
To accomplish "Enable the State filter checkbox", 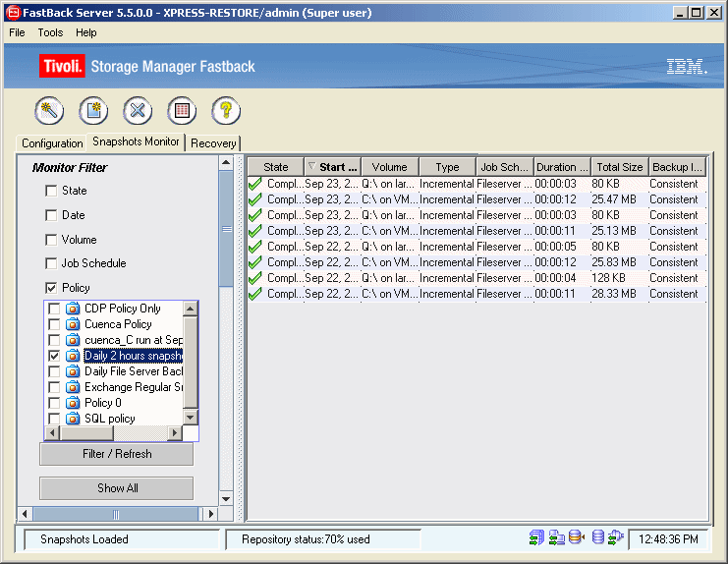I will (51, 191).
